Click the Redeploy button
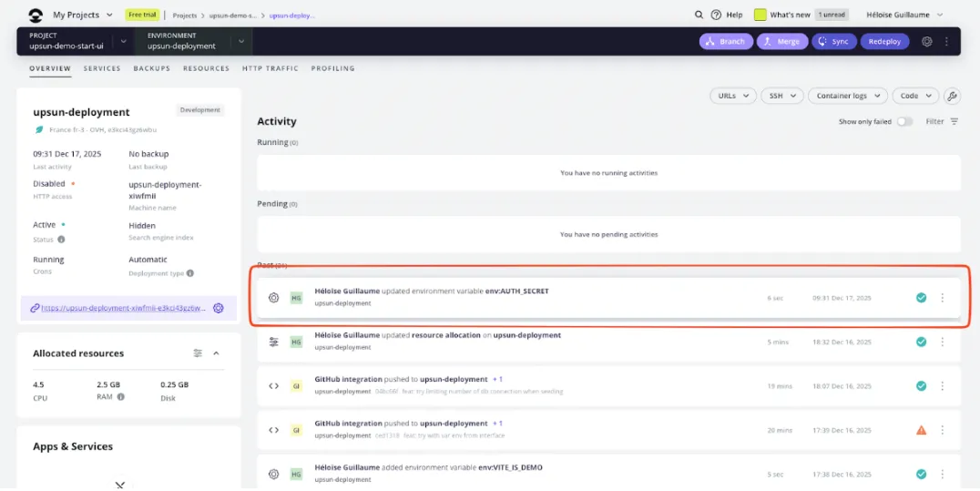 coord(883,41)
